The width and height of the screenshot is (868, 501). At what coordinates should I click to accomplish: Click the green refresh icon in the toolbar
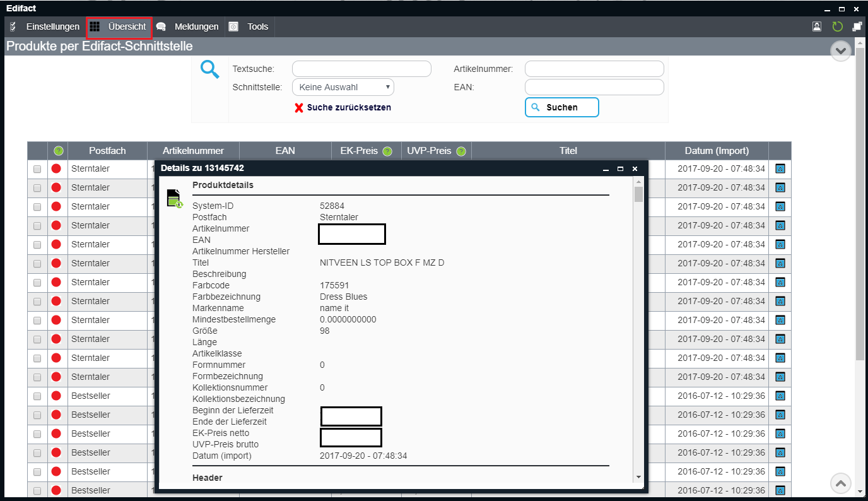click(837, 27)
